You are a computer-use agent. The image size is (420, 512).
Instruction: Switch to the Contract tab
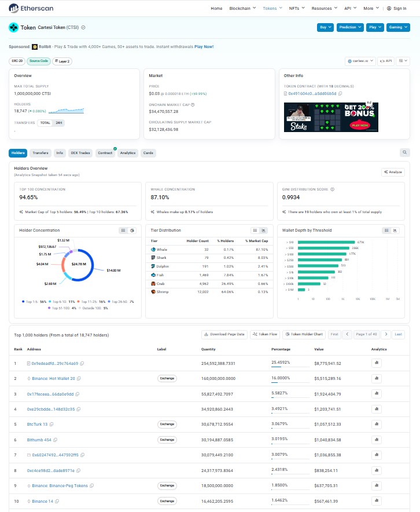coord(105,153)
